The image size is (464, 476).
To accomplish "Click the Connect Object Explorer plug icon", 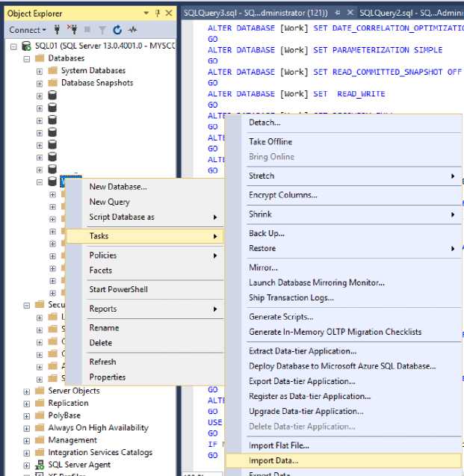I will (57, 30).
